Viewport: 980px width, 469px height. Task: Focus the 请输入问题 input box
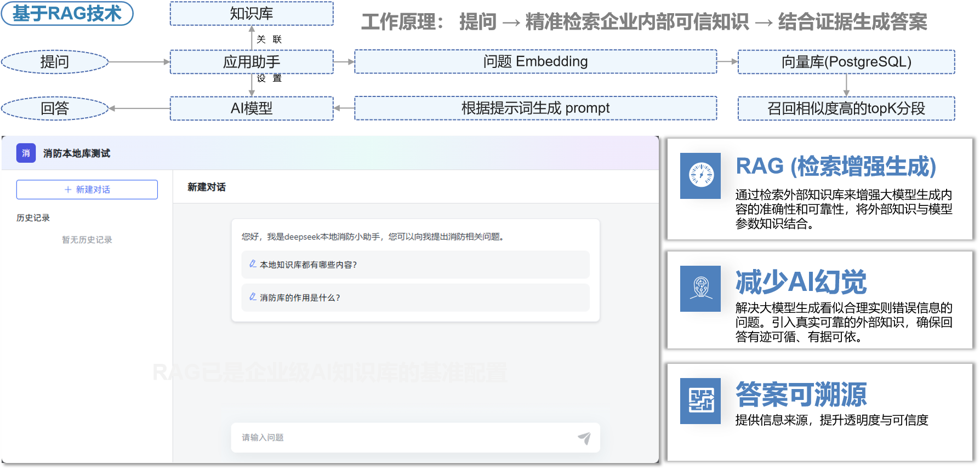pyautogui.click(x=406, y=438)
